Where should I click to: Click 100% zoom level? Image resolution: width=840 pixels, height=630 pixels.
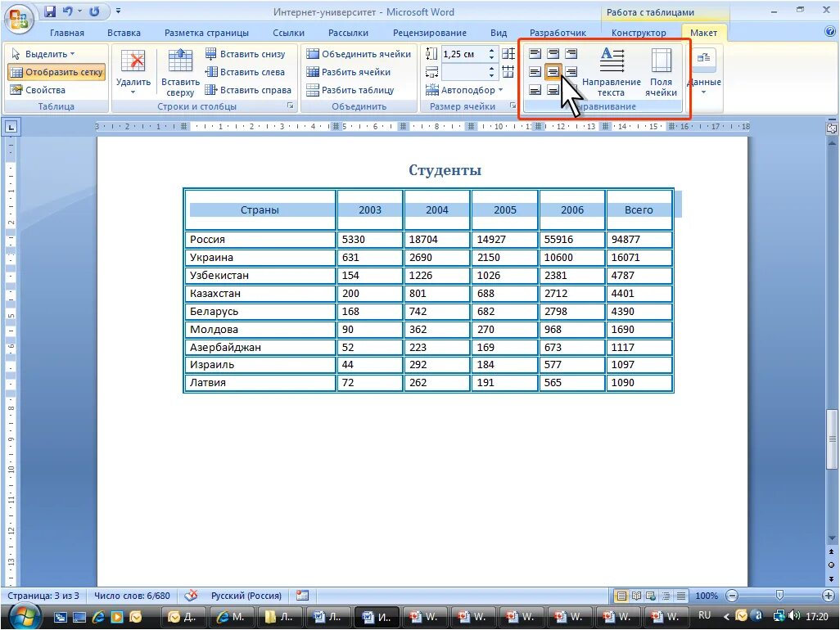click(706, 596)
